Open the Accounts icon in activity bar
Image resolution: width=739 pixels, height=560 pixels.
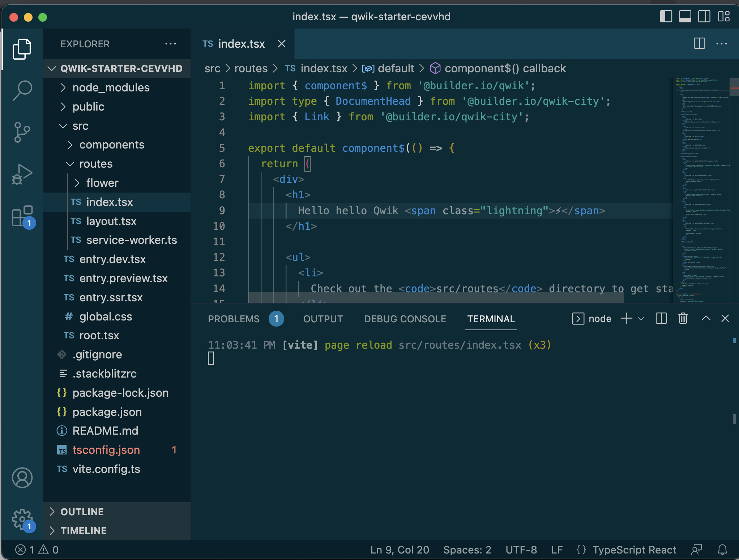click(x=22, y=478)
